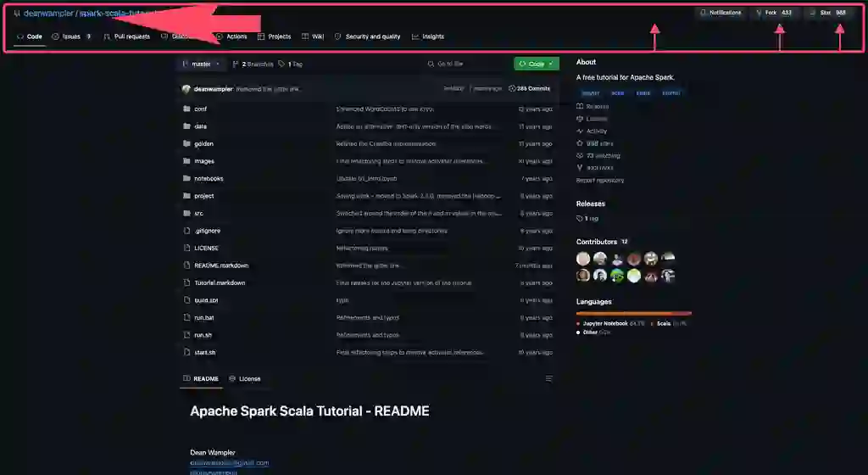This screenshot has width=868, height=475.
Task: Select the README tab above the readme
Action: [x=201, y=378]
